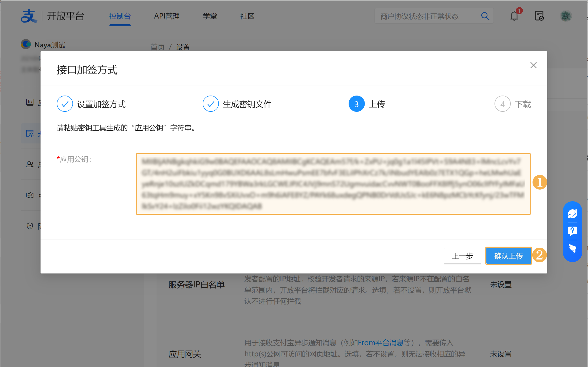Open the help question-mark icon
This screenshot has width=588, height=367.
[572, 231]
